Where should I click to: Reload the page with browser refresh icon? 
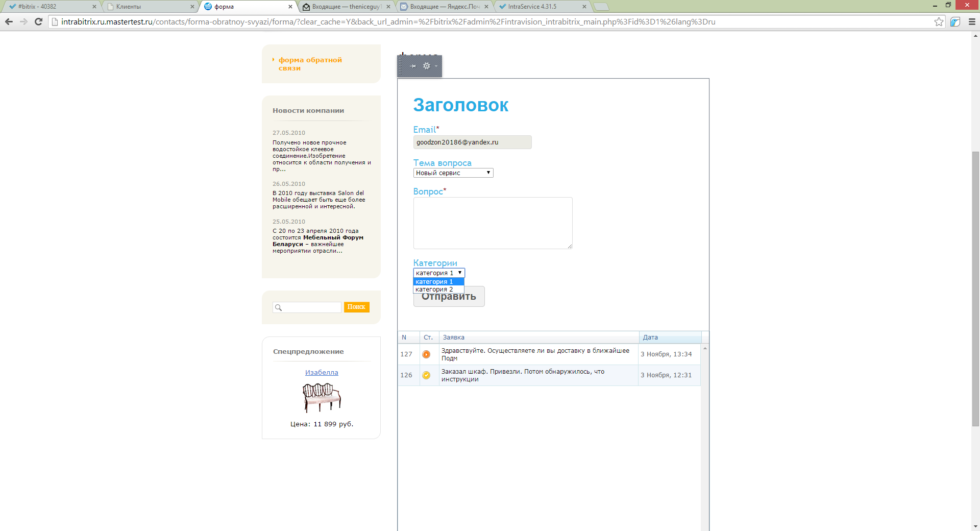pos(38,21)
